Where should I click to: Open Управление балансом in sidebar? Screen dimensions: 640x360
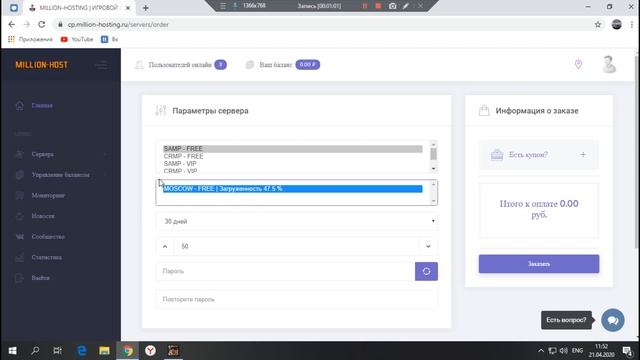coord(60,175)
